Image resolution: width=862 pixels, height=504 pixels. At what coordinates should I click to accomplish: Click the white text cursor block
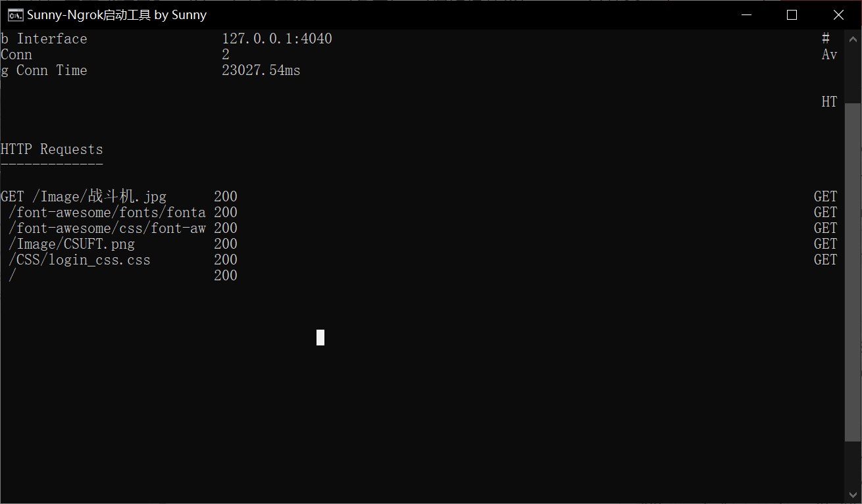tap(320, 338)
